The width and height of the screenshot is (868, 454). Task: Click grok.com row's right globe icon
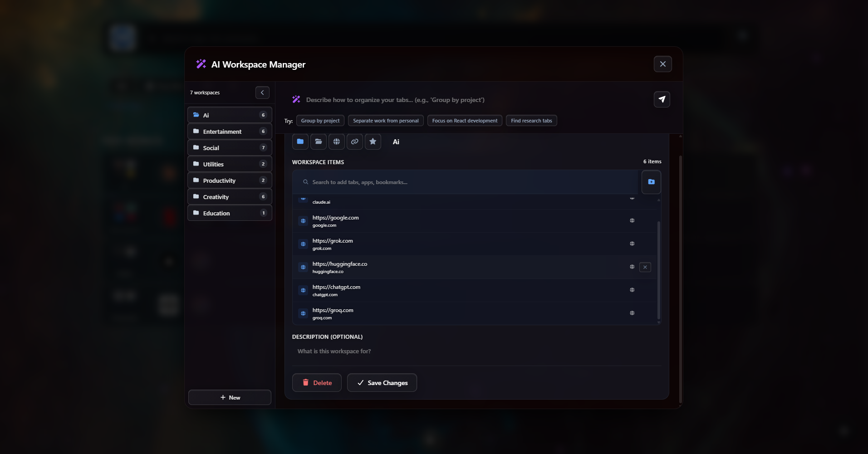tap(632, 244)
